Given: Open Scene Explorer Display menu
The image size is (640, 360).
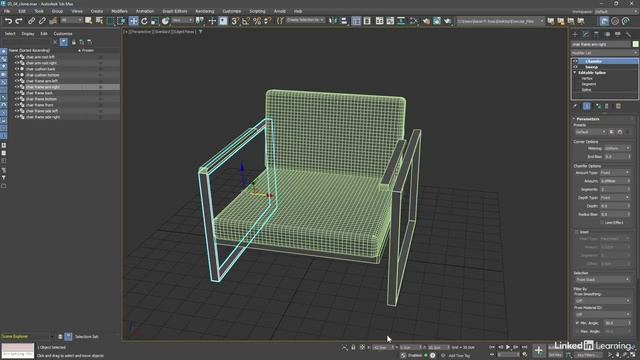Looking at the screenshot, I should click(x=28, y=33).
